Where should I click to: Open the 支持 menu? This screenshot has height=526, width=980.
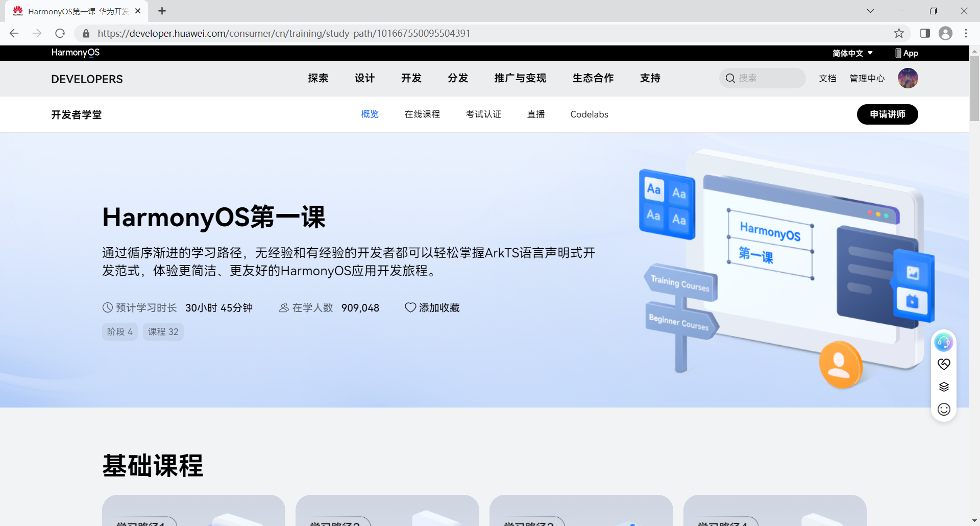coord(650,78)
